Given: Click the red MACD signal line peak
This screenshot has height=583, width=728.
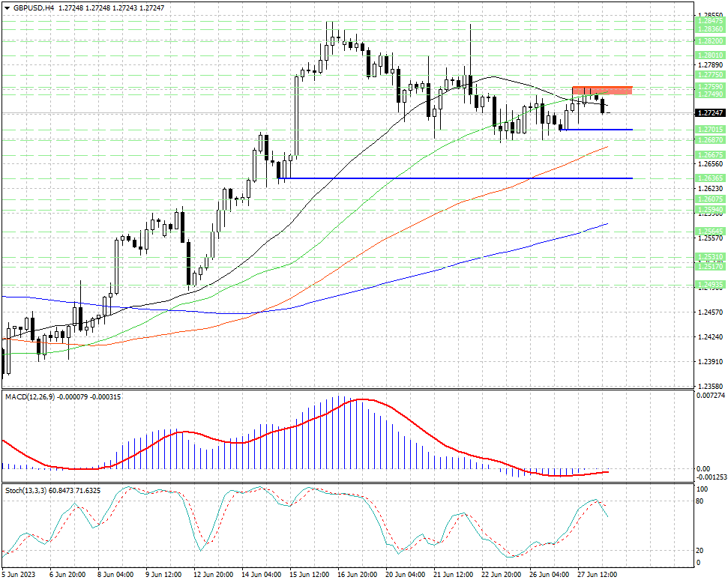Looking at the screenshot, I should tap(360, 399).
